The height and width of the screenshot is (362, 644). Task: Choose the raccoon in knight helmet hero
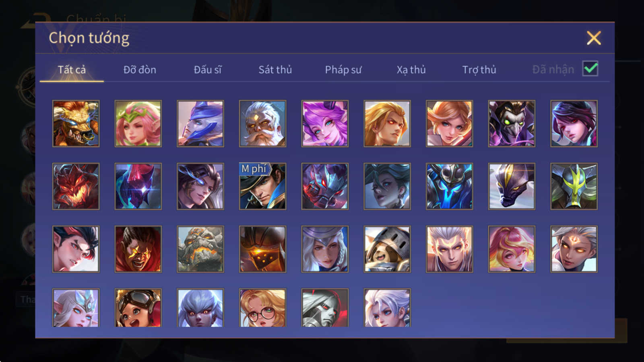(x=387, y=249)
